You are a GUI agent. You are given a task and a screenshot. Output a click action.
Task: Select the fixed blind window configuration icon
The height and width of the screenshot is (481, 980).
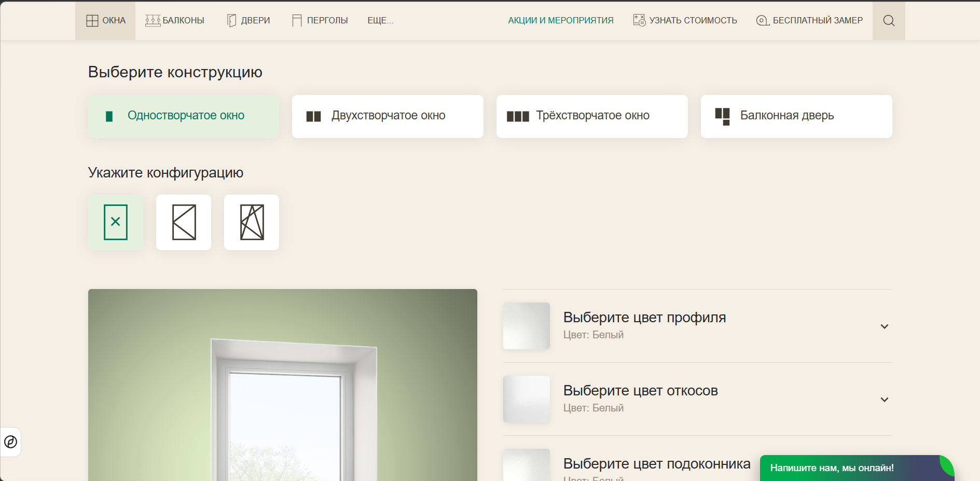(x=116, y=222)
